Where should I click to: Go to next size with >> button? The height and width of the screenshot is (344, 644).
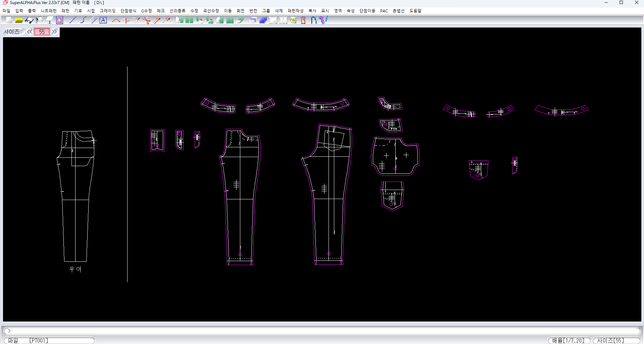tap(54, 32)
